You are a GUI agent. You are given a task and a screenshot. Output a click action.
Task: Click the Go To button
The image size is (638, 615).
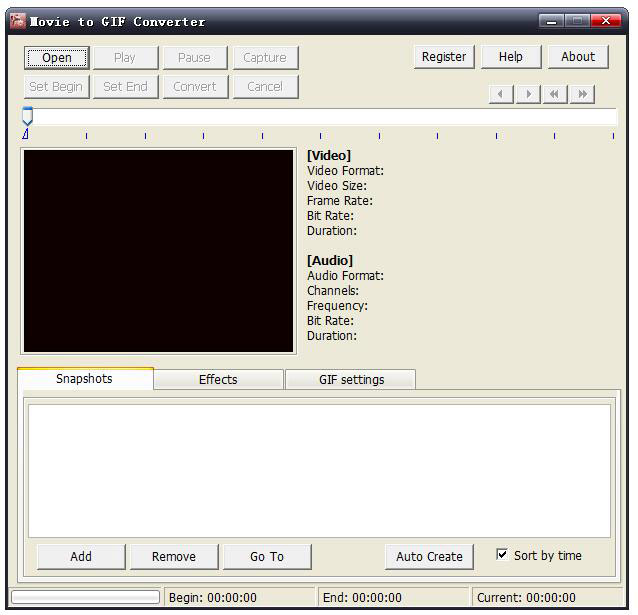pos(267,557)
